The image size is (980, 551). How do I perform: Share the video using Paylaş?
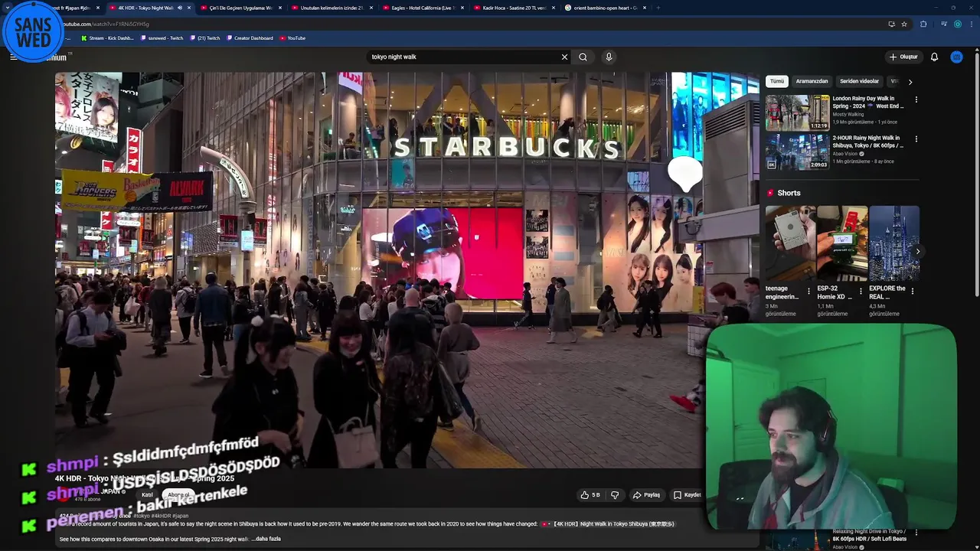tap(646, 495)
